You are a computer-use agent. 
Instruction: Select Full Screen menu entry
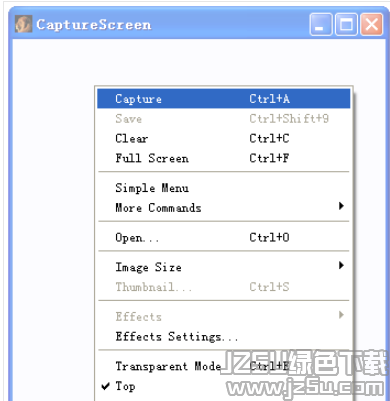coord(224,158)
